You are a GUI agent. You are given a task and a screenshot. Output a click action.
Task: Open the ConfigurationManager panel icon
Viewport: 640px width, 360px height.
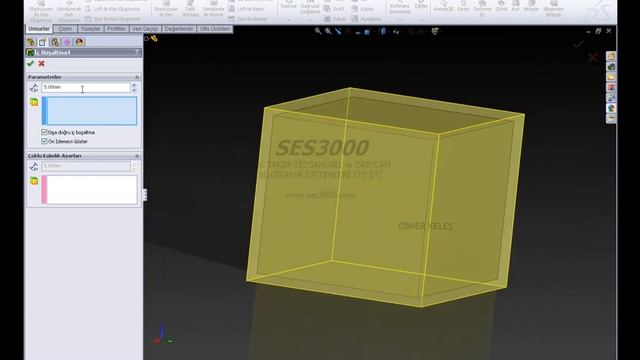(x=55, y=42)
